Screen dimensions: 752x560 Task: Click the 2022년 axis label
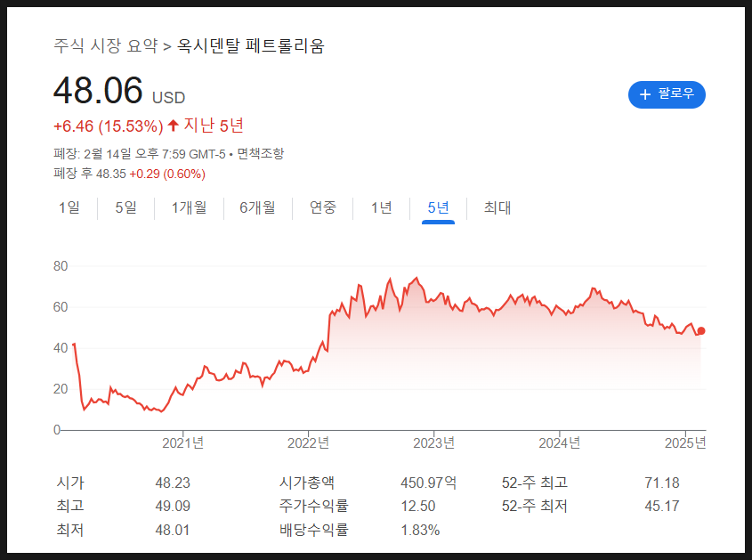point(309,442)
